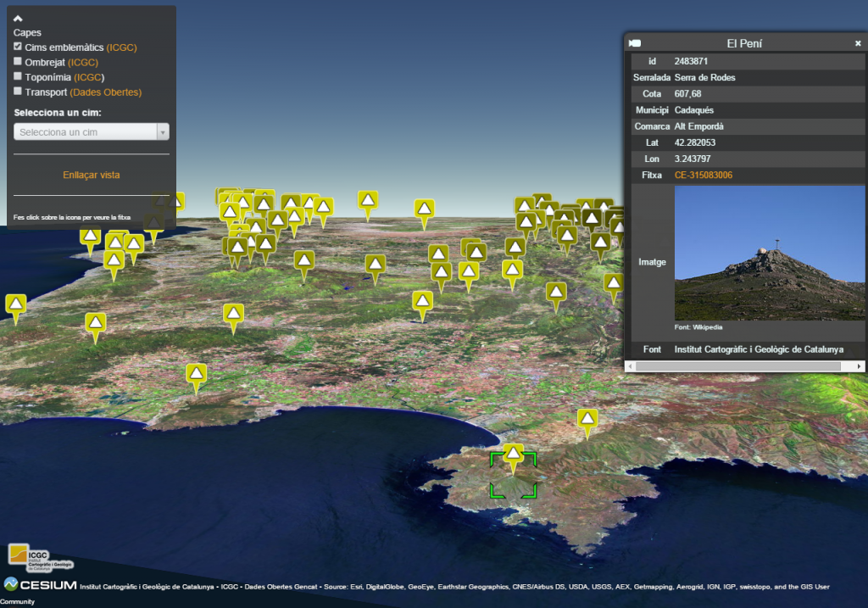Image resolution: width=868 pixels, height=608 pixels.
Task: Click the 'Font: Wikipedia' caption under the photo
Action: coord(698,327)
